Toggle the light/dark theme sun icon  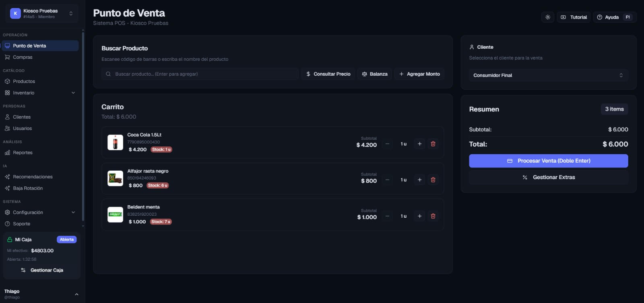[547, 17]
